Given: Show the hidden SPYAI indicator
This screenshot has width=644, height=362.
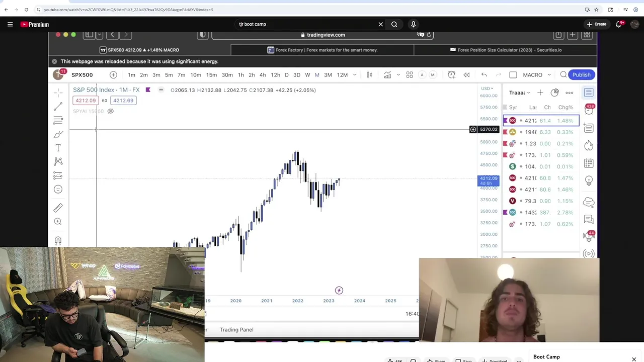Looking at the screenshot, I should (110, 111).
